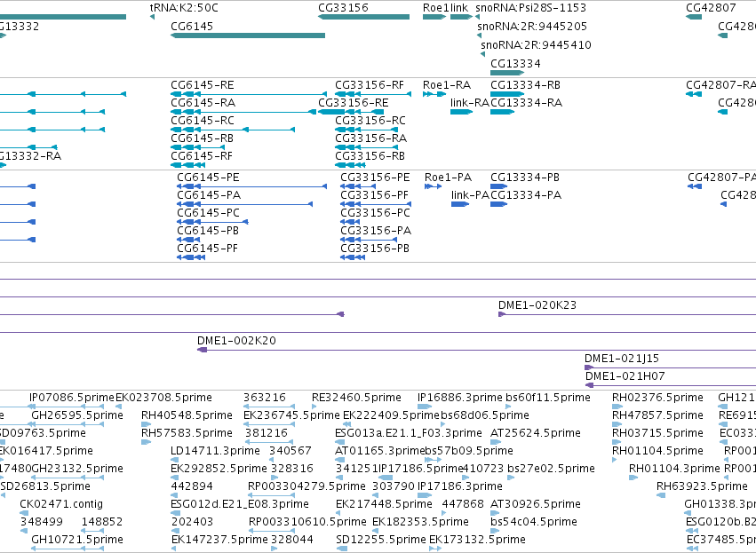Click the Roe1 gene label
Viewport: 756px width, 553px height.
[435, 8]
